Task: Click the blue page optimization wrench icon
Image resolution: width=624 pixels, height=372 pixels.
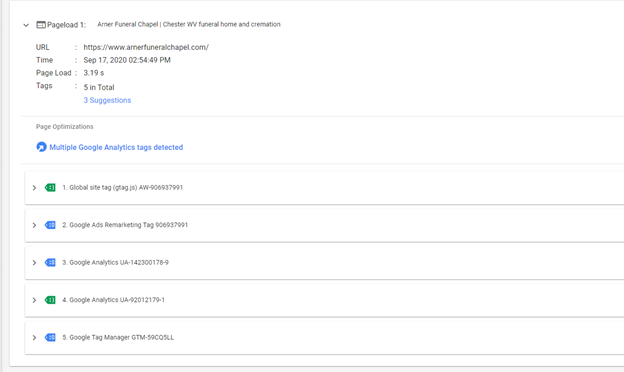Action: pyautogui.click(x=41, y=147)
